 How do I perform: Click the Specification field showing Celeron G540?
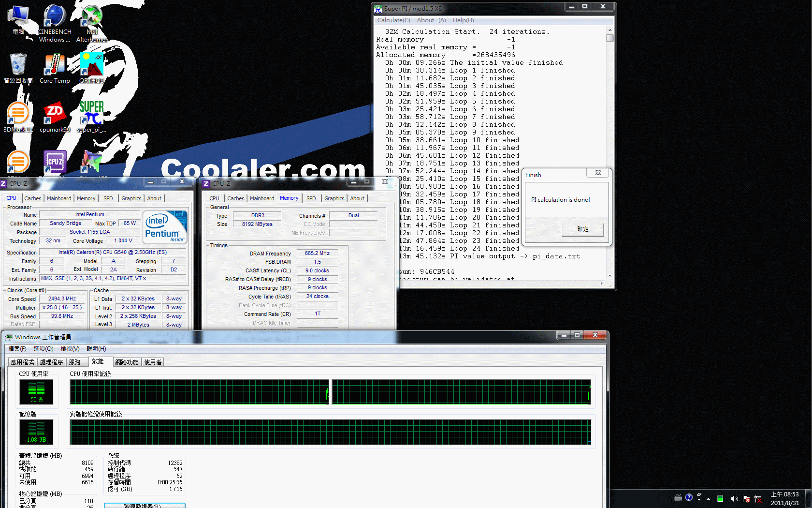click(x=113, y=252)
